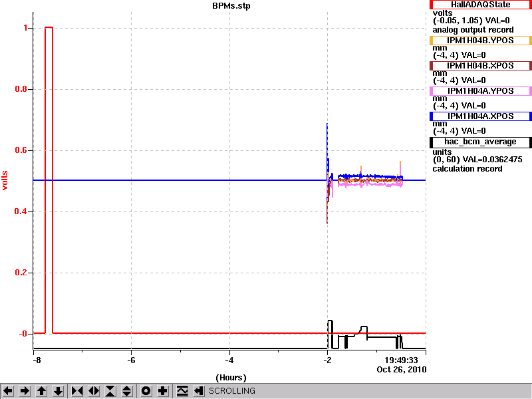This screenshot has height=399, width=532.
Task: Shift the plot down with down arrow
Action: [x=59, y=391]
